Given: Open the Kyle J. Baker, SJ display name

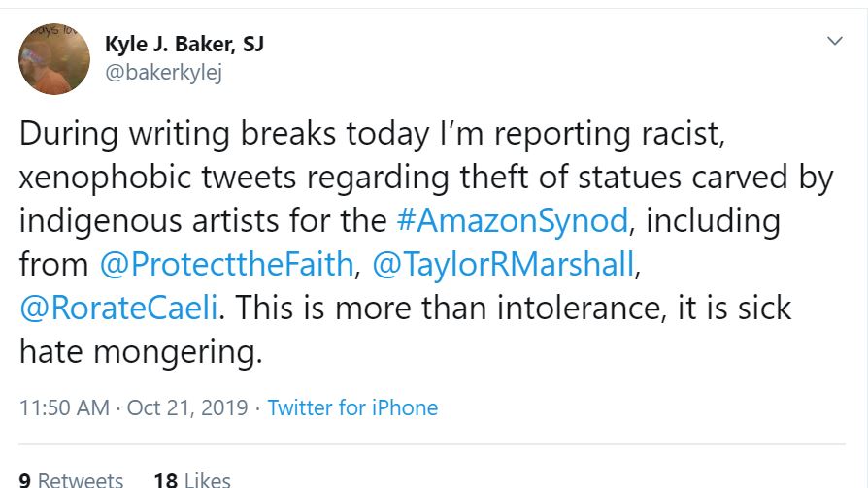Looking at the screenshot, I should [x=184, y=44].
